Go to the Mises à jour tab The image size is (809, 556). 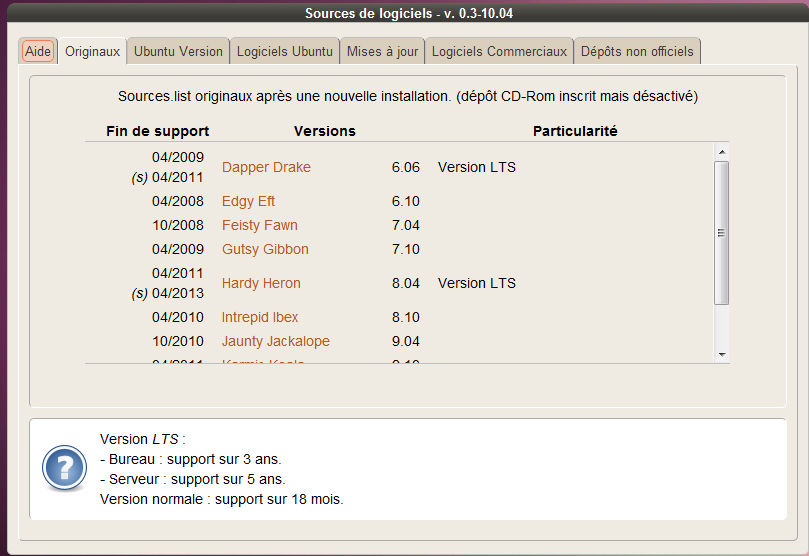[382, 51]
